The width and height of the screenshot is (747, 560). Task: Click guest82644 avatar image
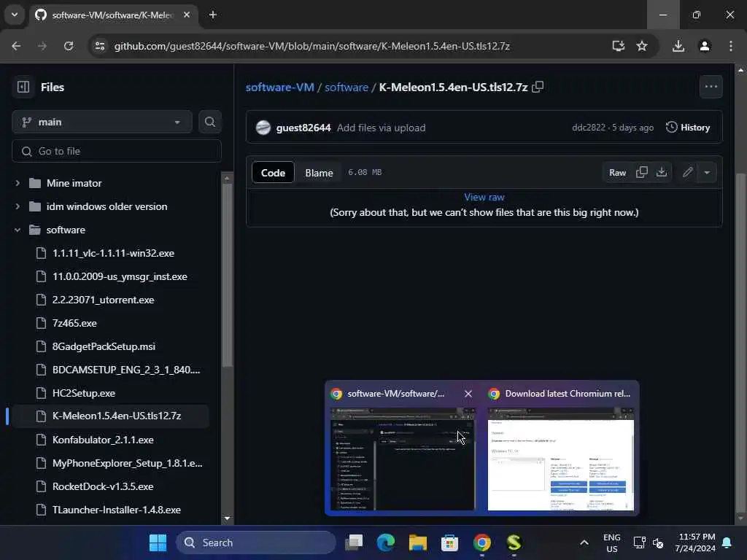pyautogui.click(x=263, y=128)
